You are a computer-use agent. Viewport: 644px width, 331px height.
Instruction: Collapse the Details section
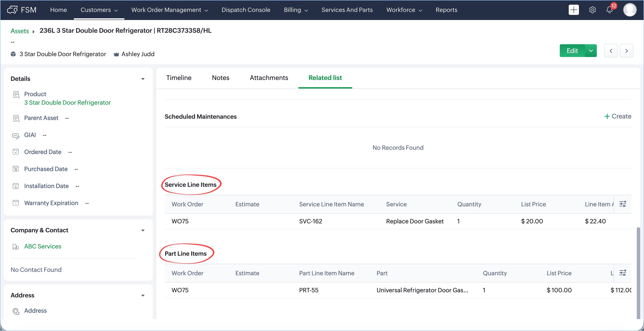coord(143,79)
